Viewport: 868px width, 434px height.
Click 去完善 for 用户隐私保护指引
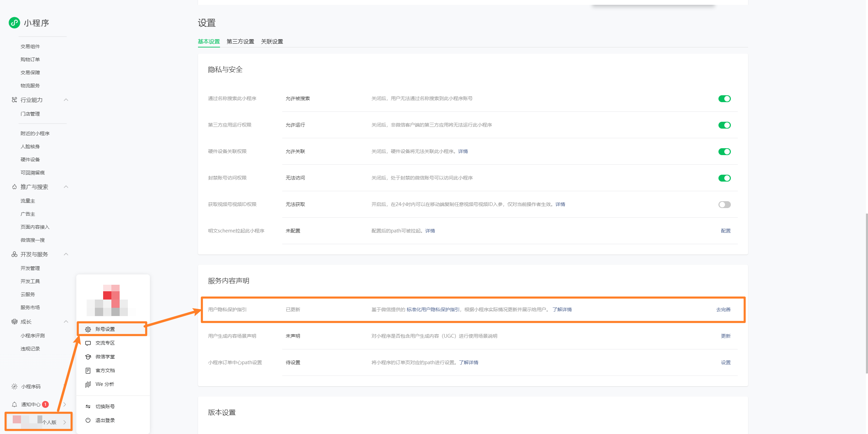click(723, 310)
